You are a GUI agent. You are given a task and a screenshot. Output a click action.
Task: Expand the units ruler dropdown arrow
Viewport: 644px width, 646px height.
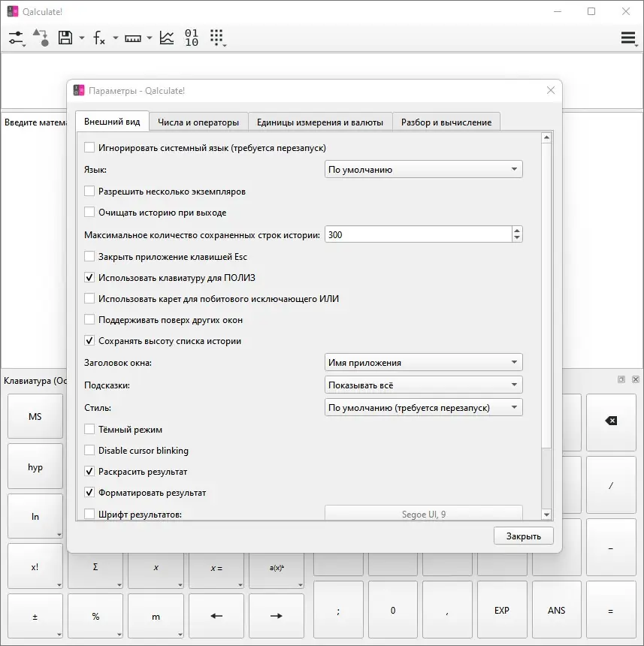[149, 38]
